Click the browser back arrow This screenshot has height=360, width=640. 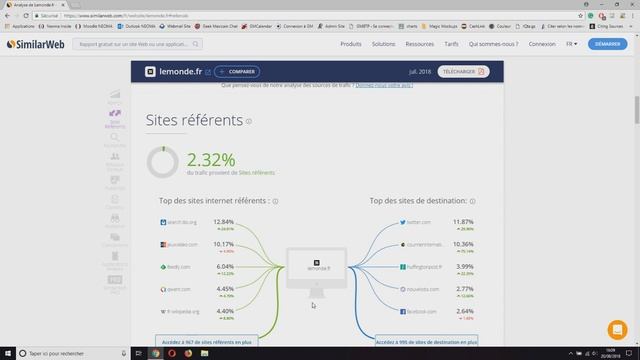pyautogui.click(x=7, y=16)
